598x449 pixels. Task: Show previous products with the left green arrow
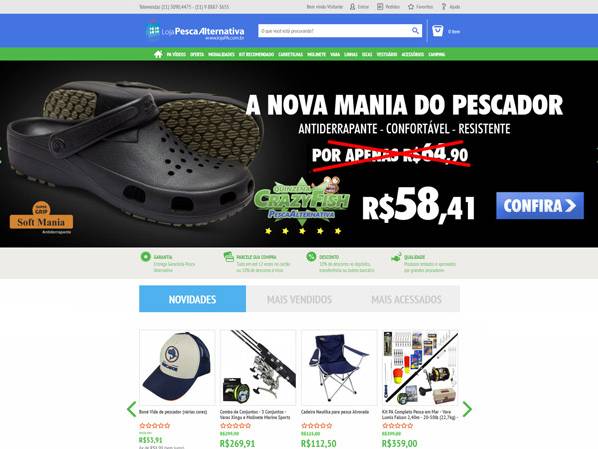(x=132, y=409)
